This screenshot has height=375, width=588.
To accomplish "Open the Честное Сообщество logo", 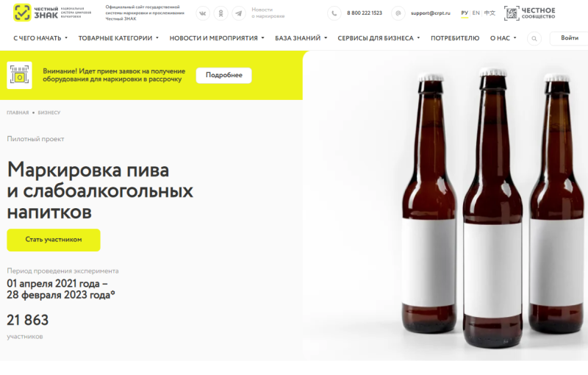I will click(x=530, y=13).
